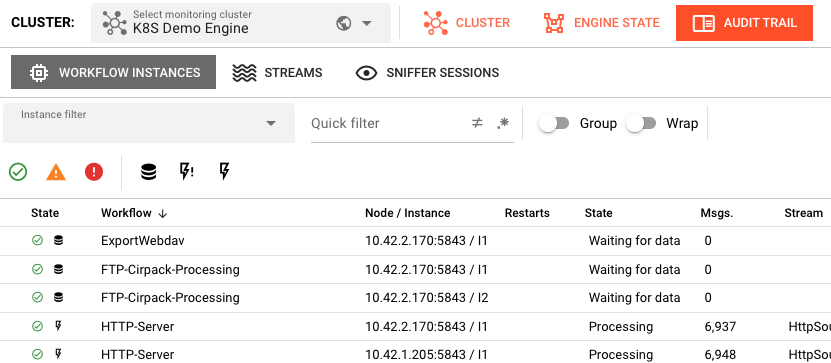The image size is (831, 363).
Task: Open the Instance filter dropdown
Action: (x=149, y=123)
